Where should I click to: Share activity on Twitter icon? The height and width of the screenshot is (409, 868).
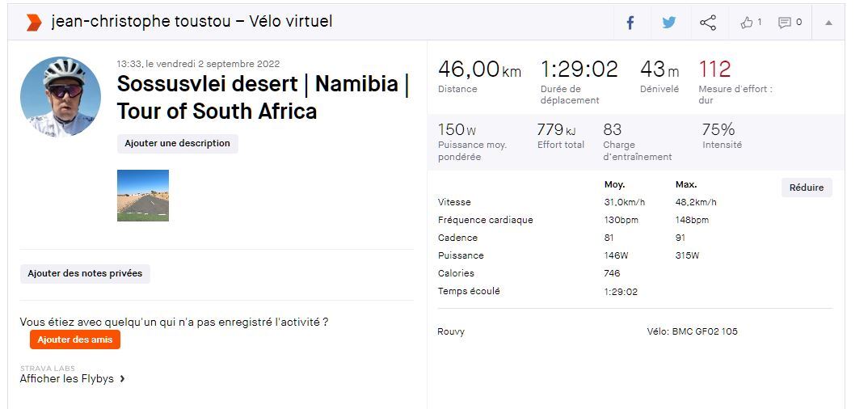point(669,23)
